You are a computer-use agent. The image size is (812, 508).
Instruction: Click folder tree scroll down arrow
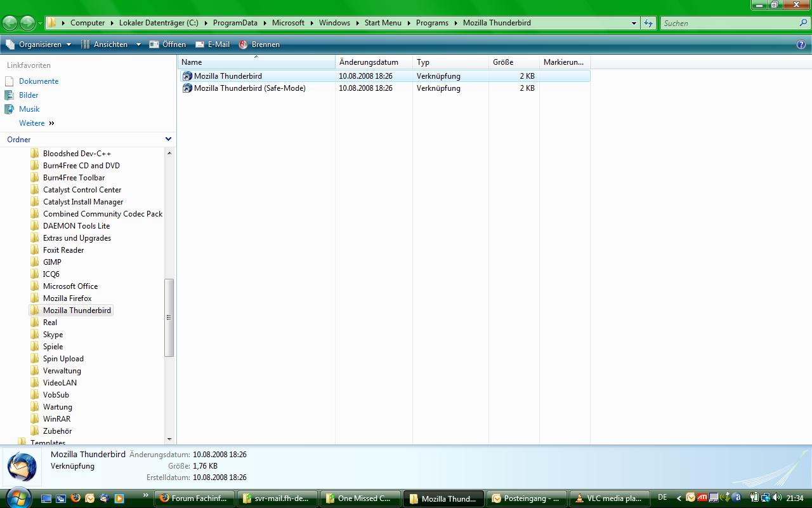(169, 439)
